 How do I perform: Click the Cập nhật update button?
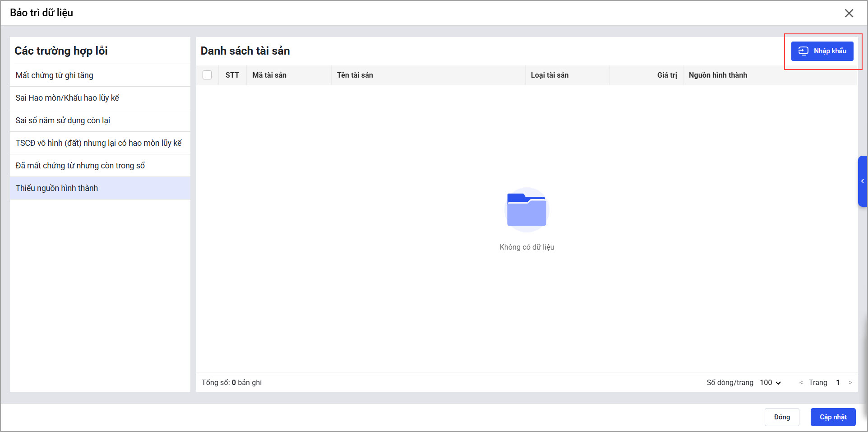(x=833, y=417)
